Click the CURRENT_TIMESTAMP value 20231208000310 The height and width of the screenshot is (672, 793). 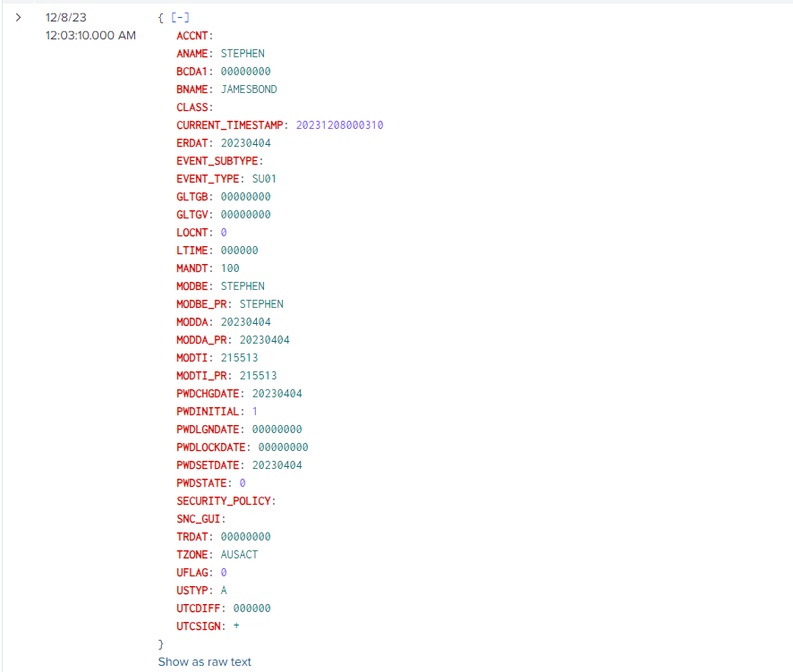(x=339, y=125)
